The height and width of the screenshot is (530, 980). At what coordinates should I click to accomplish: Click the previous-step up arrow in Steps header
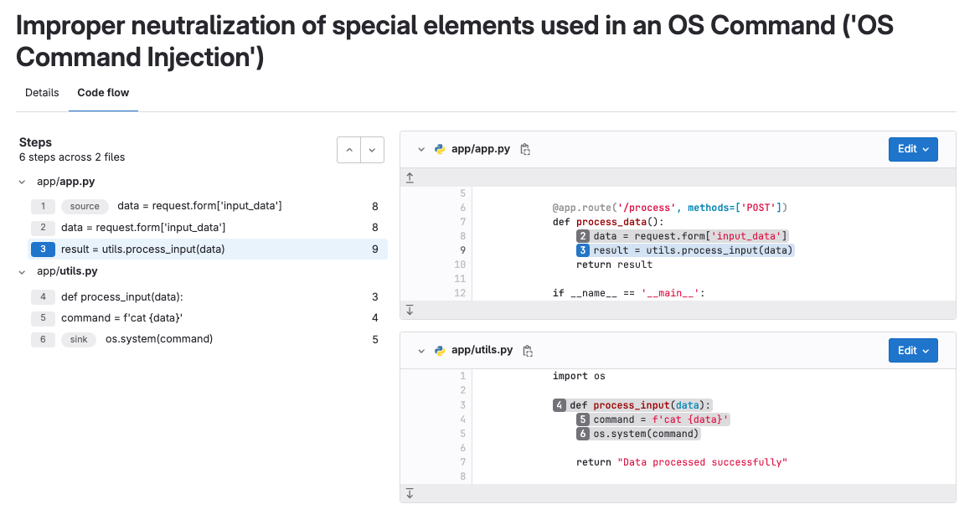(348, 149)
